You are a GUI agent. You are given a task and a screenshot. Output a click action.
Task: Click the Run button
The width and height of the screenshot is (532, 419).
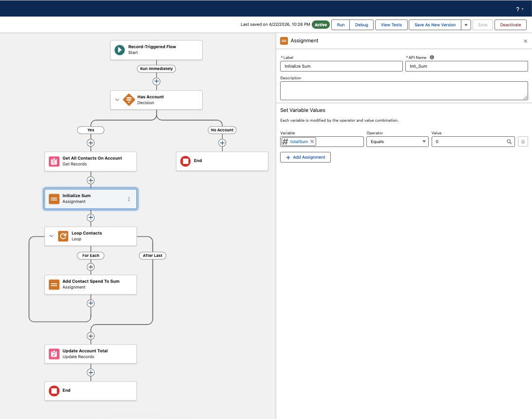(x=341, y=25)
